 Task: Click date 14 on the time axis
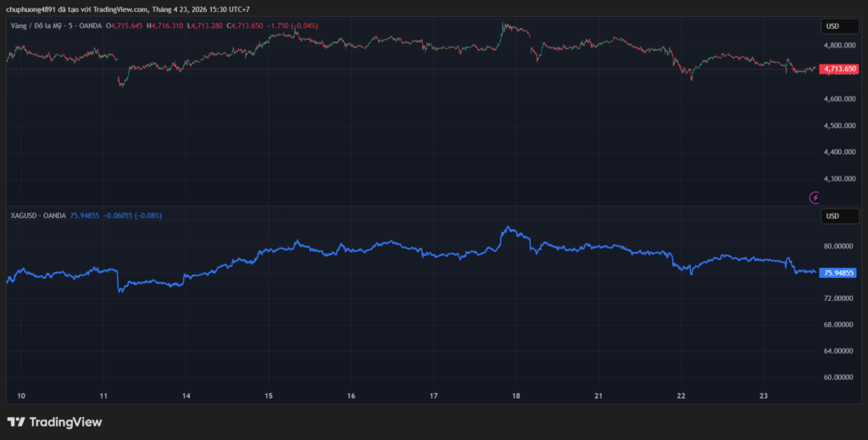(186, 396)
